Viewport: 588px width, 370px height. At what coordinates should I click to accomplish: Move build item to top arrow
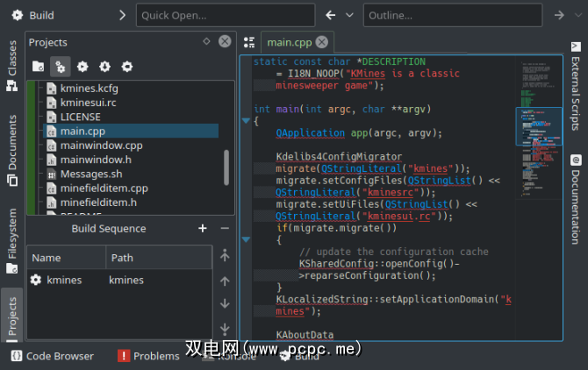pos(225,257)
